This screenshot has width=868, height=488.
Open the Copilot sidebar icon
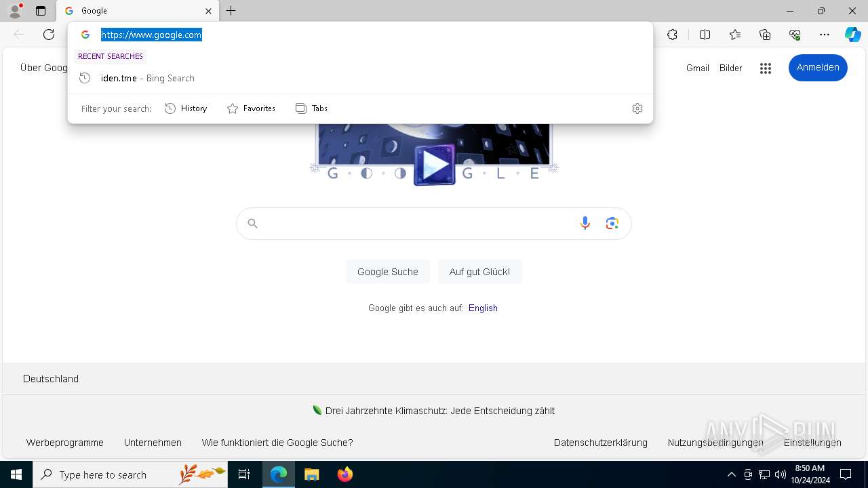[852, 35]
